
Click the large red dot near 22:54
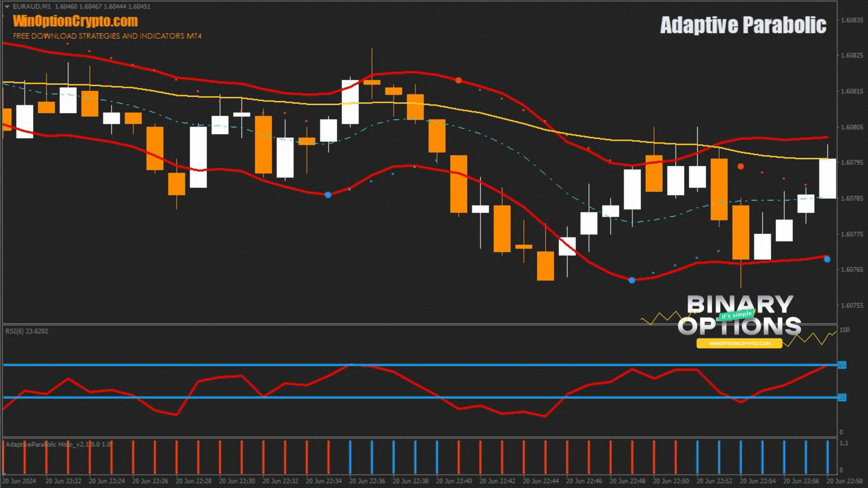[741, 167]
